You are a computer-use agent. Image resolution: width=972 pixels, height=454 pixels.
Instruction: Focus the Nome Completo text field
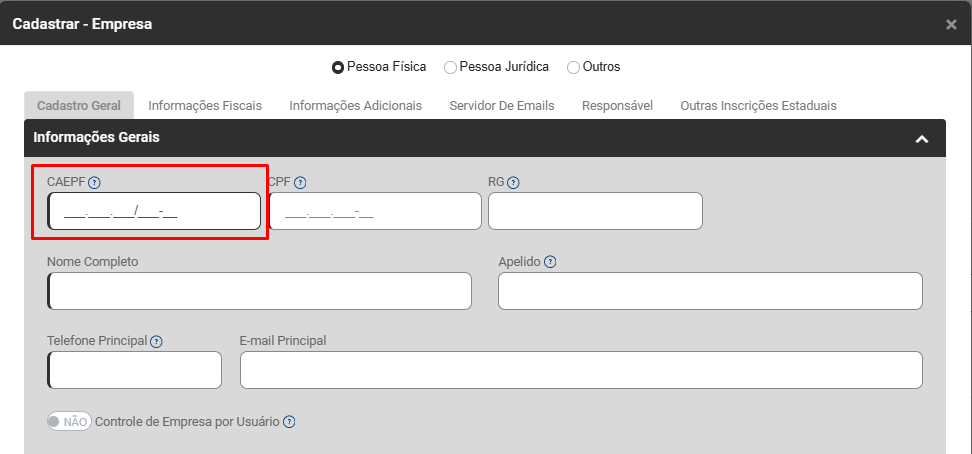[x=259, y=291]
